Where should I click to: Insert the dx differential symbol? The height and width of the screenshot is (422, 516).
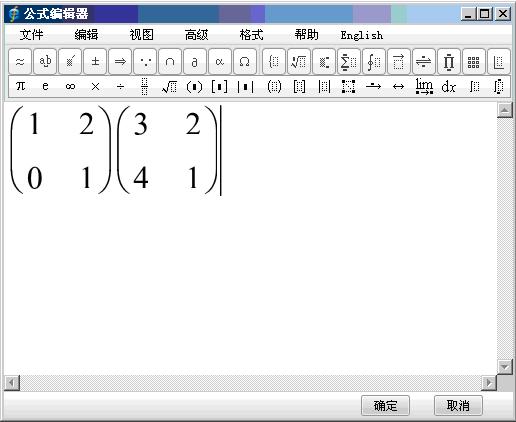(x=449, y=87)
